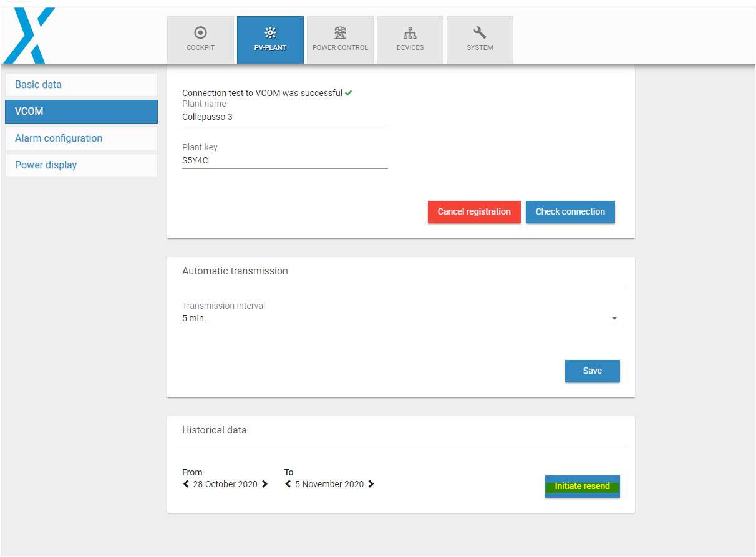Click the Plant name field
Screen dimensions: 756x557
pyautogui.click(x=285, y=117)
